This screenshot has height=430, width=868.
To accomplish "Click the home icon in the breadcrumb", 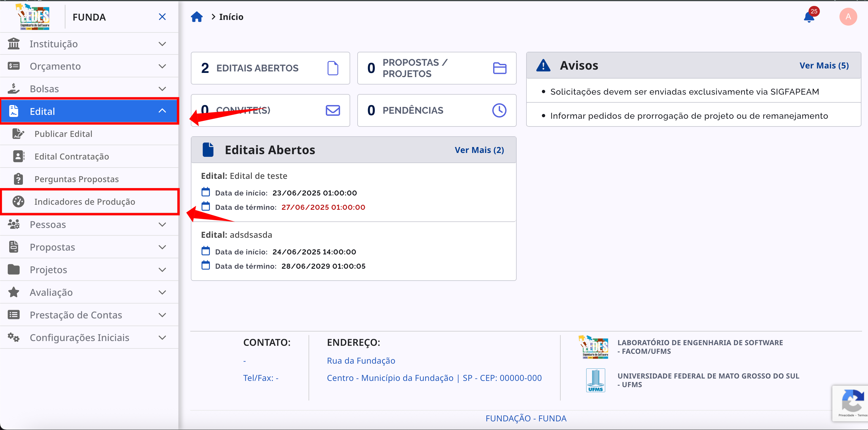I will [x=196, y=16].
